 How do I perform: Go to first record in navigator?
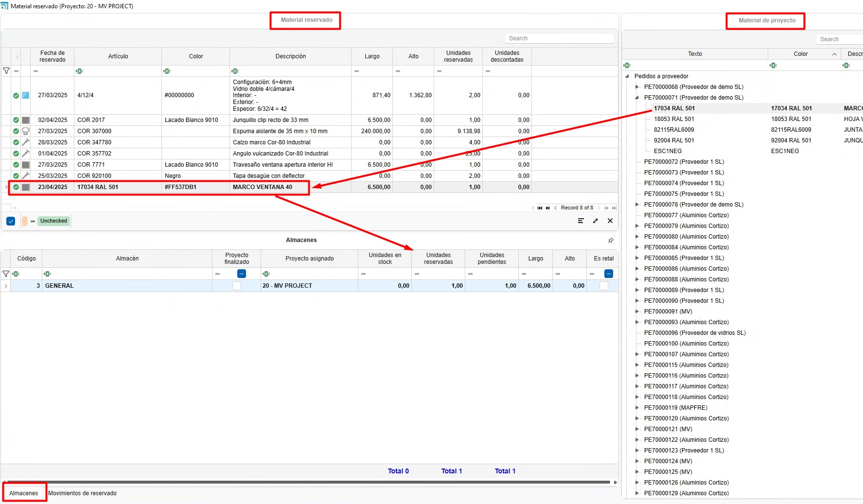point(540,208)
